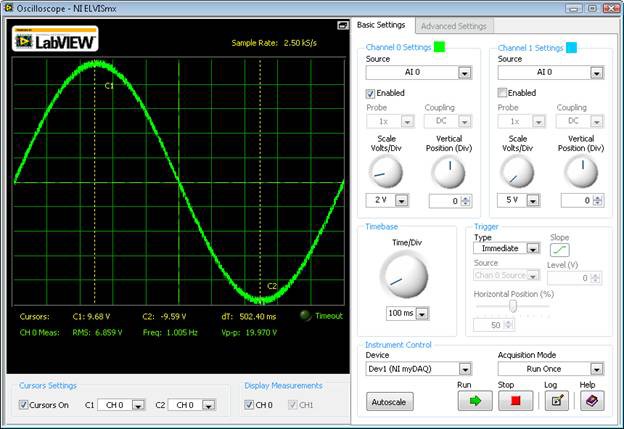Toggle CH 0 display measurements checkbox
This screenshot has width=624, height=429.
point(249,405)
